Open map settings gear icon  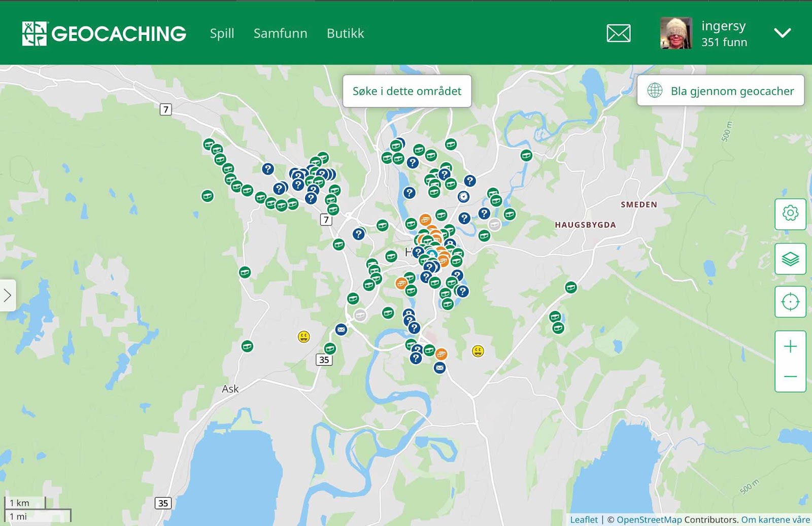click(x=790, y=214)
